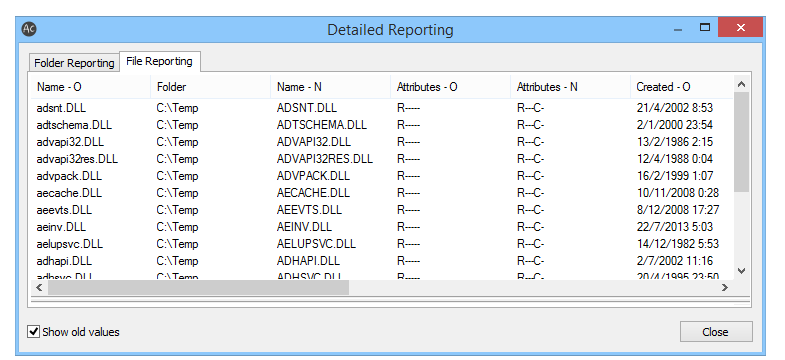Click C:\Temp folder cell in aeinv.DLL row
The height and width of the screenshot is (360, 785).
177,227
